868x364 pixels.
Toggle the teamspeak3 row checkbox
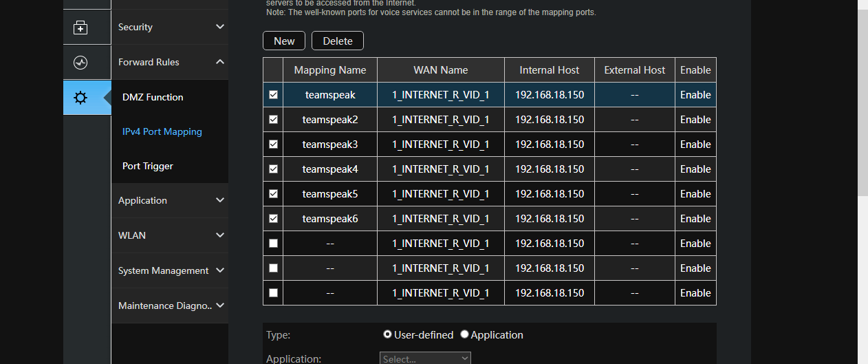273,144
